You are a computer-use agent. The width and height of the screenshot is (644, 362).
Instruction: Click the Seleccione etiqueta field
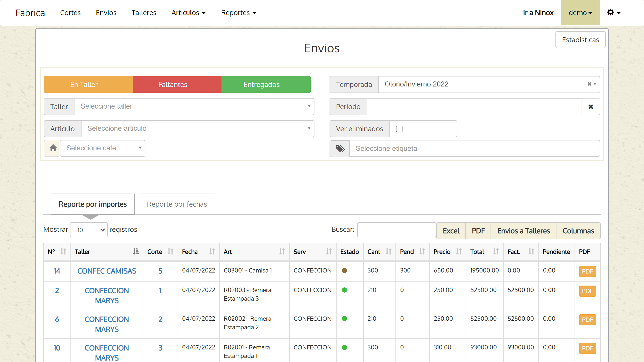coord(474,149)
